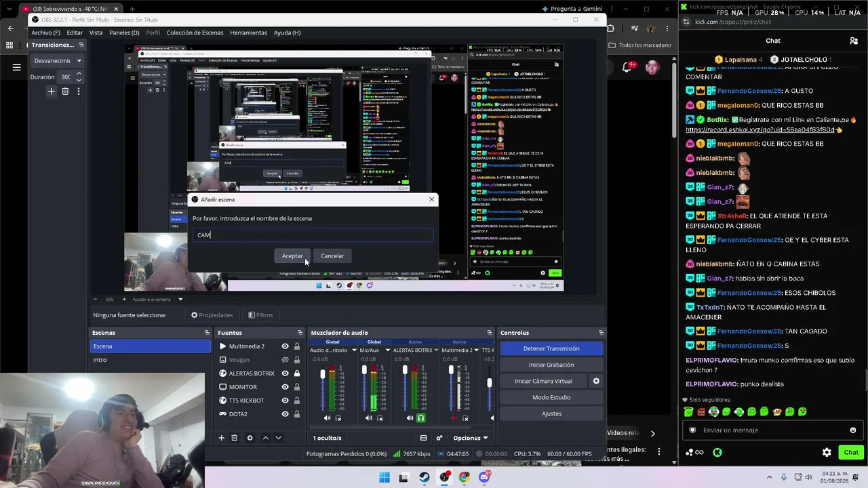Undock the Controles panel
This screenshot has height=488, width=868.
[x=600, y=333]
